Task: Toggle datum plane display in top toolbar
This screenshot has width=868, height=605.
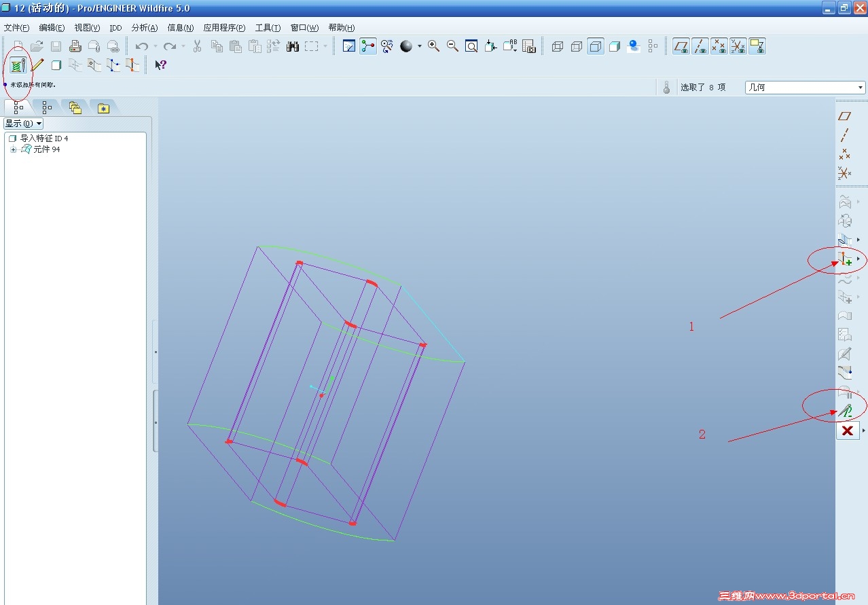Action: 681,46
